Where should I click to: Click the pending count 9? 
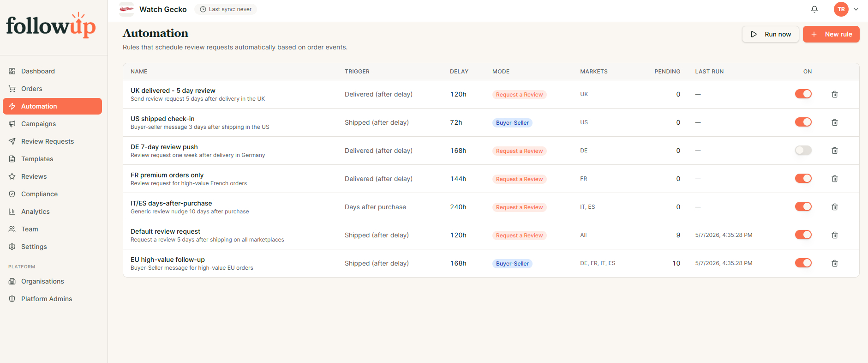click(678, 235)
